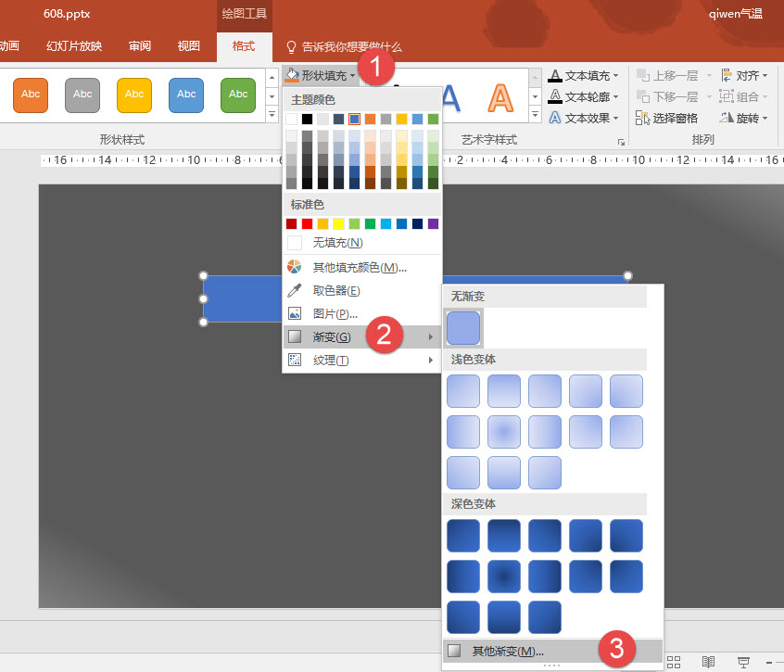Click the 上移一层 dropdown arrow
This screenshot has height=672, width=784.
point(709,76)
